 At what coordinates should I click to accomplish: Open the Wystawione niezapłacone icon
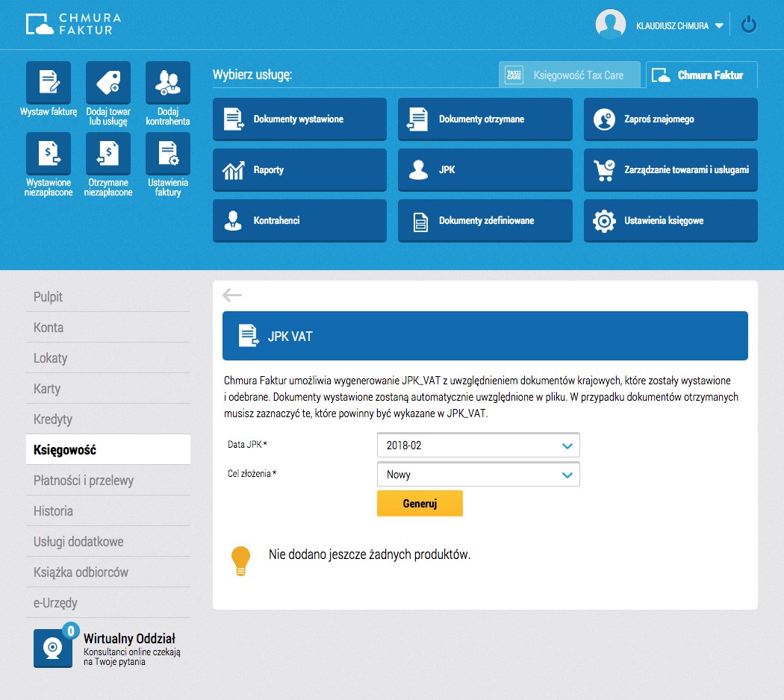coord(49,154)
